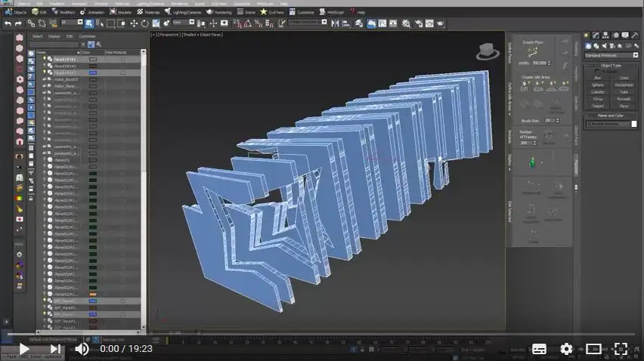Open the selection filter dropdown
Viewport: 644px width, 361px height.
coord(72,22)
